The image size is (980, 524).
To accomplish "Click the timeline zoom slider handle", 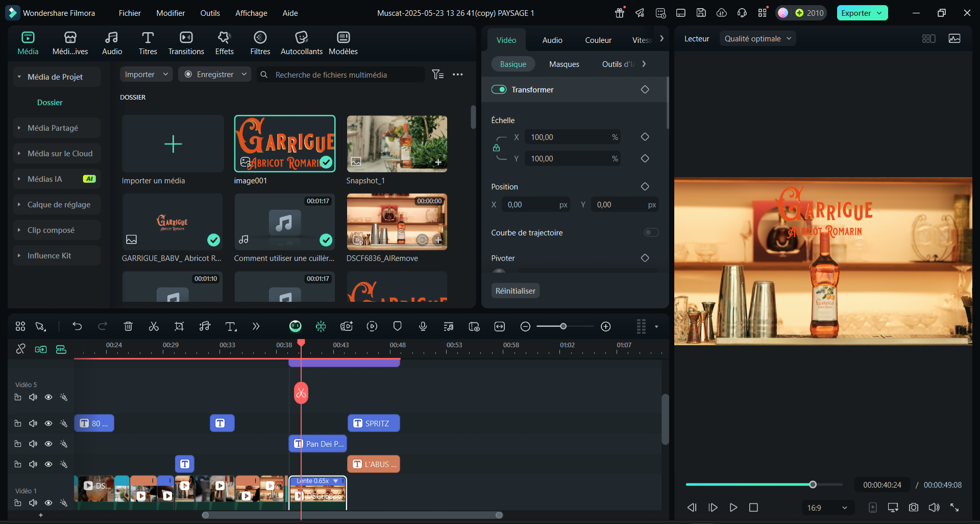I will (x=563, y=326).
